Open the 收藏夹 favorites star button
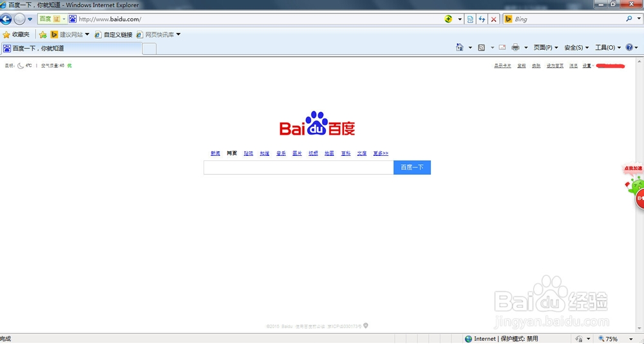 [x=17, y=35]
